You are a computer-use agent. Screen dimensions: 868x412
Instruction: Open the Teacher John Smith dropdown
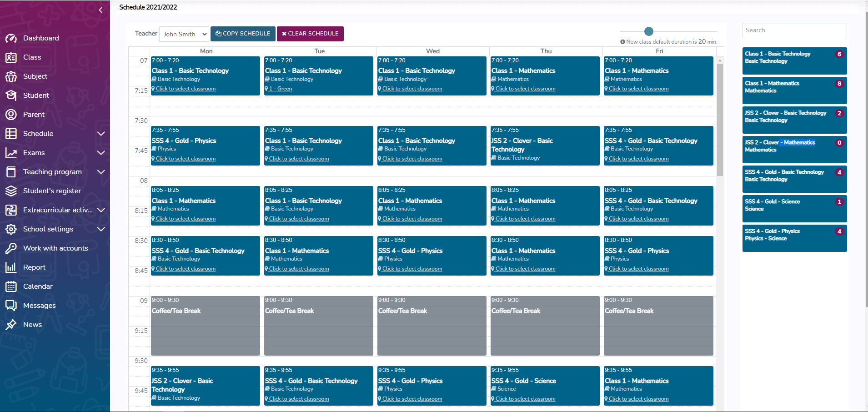tap(184, 34)
